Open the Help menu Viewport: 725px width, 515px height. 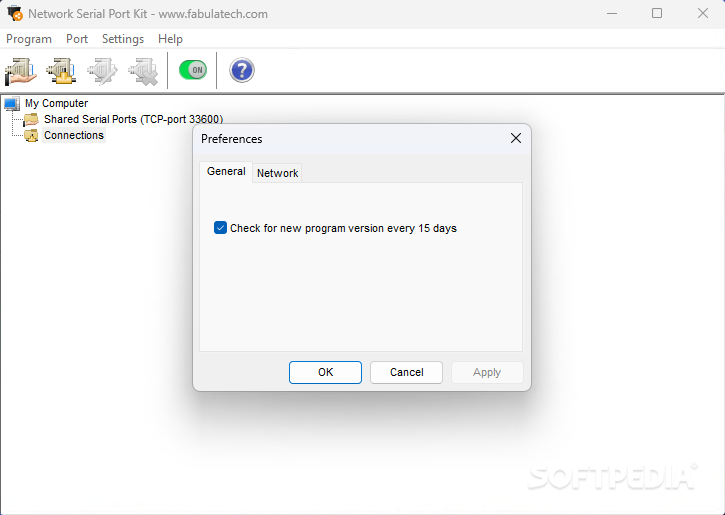click(170, 39)
